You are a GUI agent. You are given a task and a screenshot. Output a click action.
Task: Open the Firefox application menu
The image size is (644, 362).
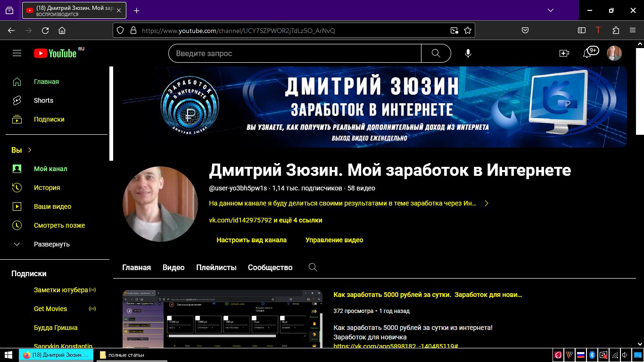pyautogui.click(x=633, y=30)
